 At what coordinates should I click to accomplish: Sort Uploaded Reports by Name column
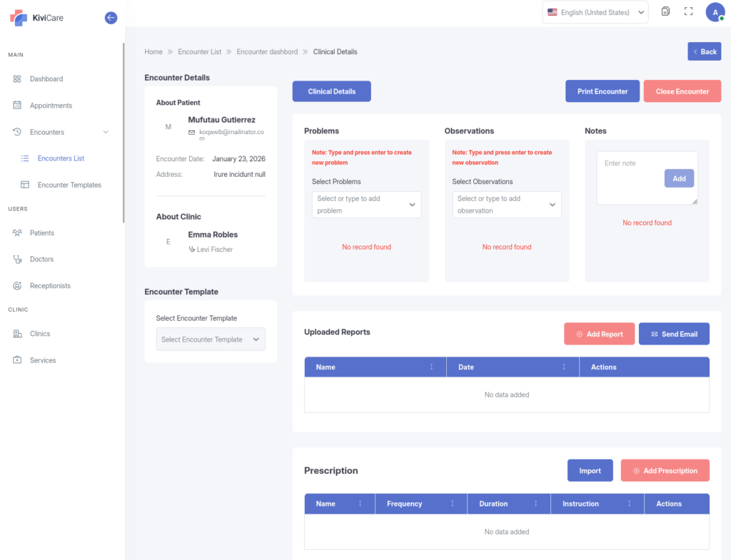pyautogui.click(x=431, y=367)
